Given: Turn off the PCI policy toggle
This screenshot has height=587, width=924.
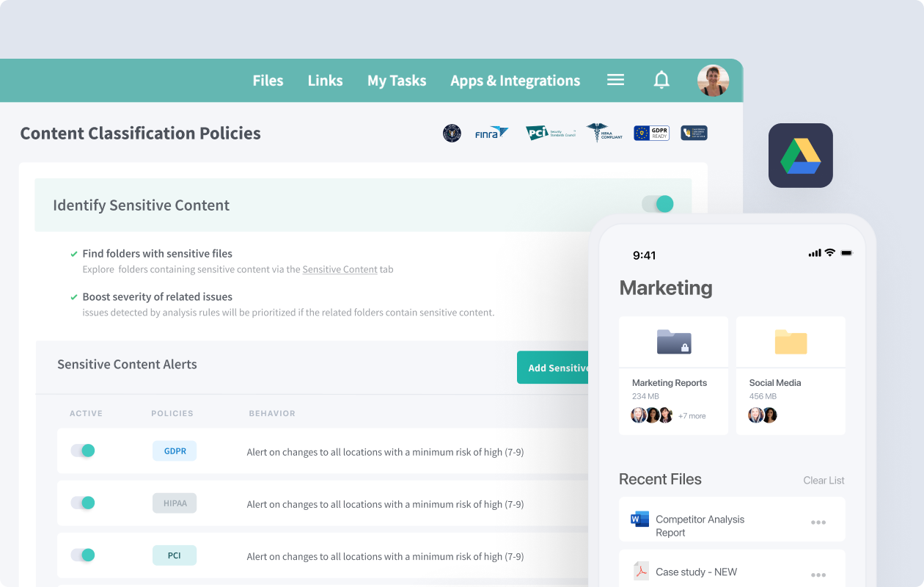Looking at the screenshot, I should coord(83,555).
